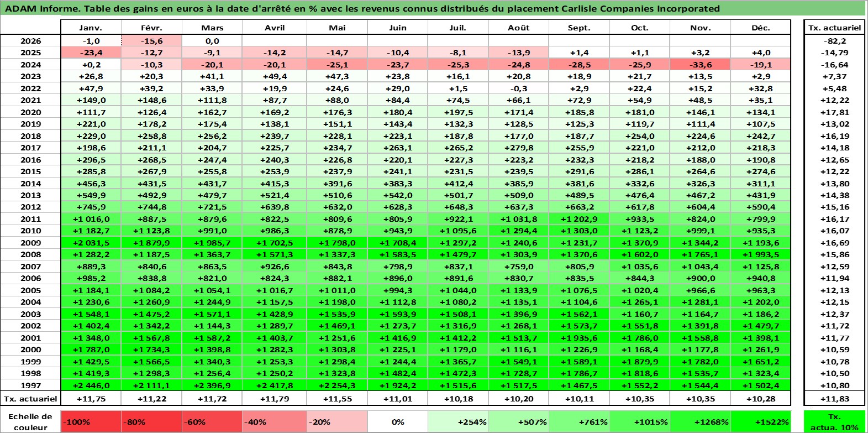
Task: Click the -40% legend swatch
Action: [x=274, y=421]
